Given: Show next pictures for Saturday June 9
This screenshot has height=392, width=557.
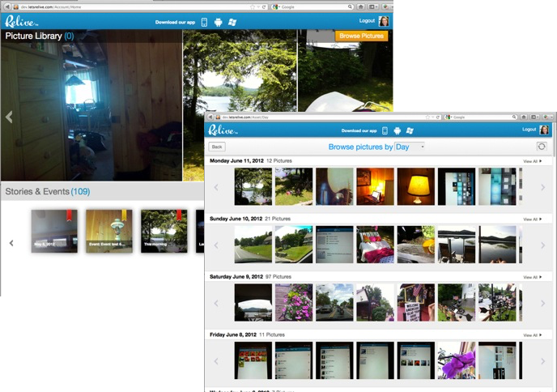Looking at the screenshot, I should tap(542, 303).
